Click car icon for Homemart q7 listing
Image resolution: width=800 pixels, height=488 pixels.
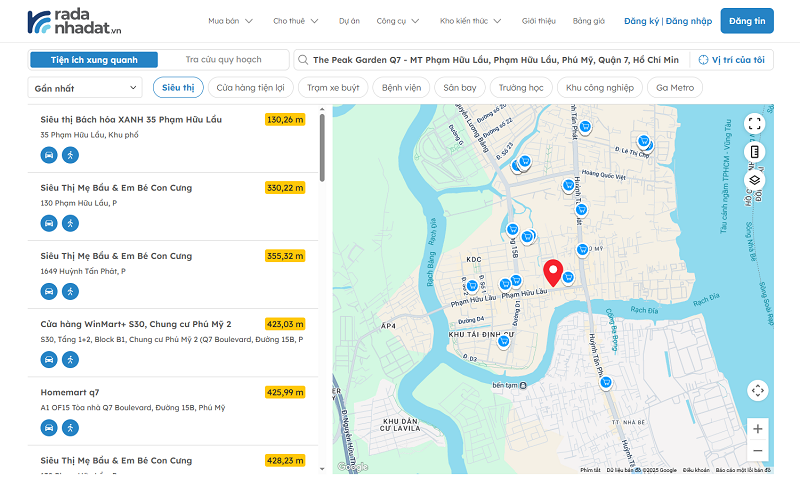point(49,428)
